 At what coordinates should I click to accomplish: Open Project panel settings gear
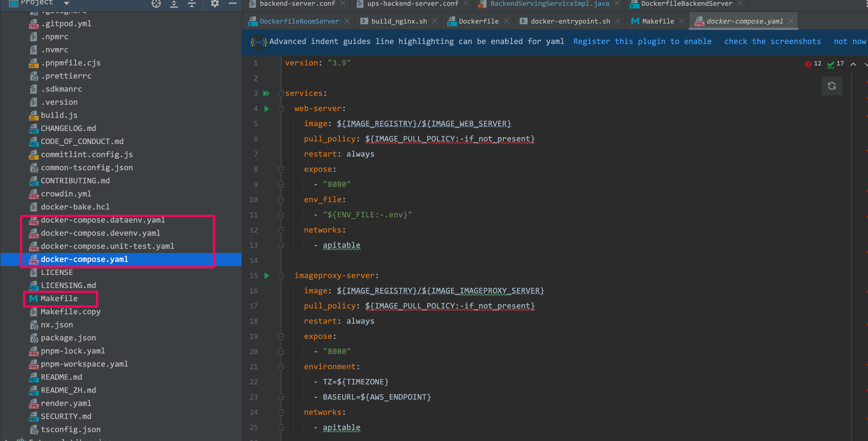pyautogui.click(x=215, y=4)
